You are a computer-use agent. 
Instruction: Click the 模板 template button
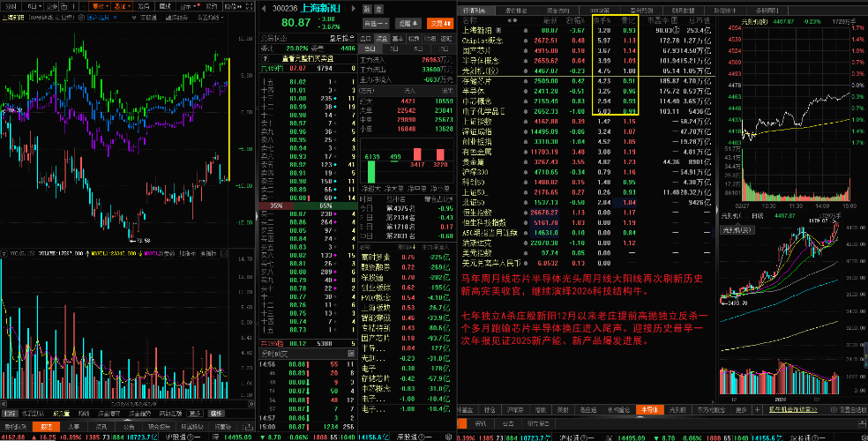[216, 414]
